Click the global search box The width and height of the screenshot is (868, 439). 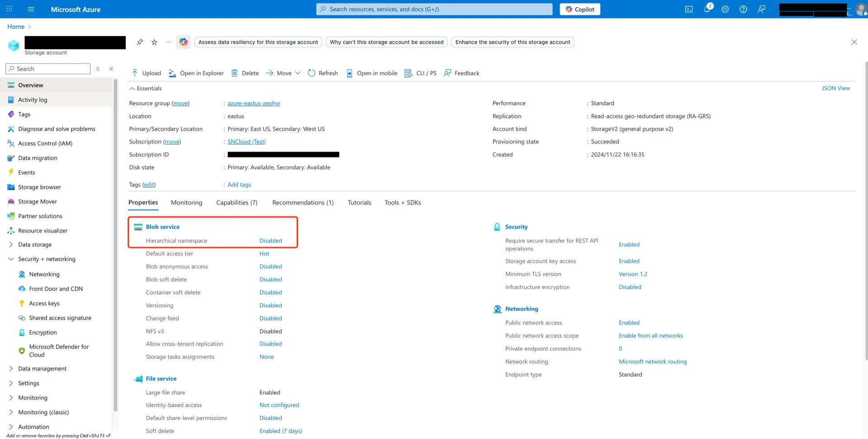click(434, 9)
